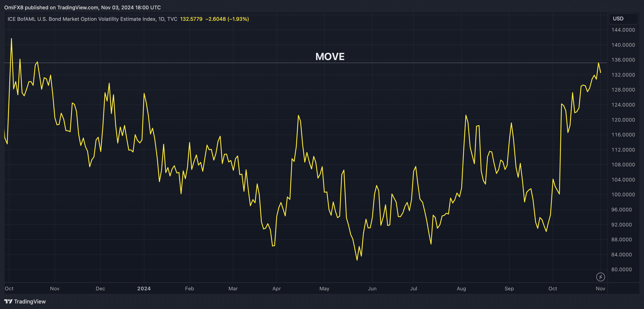Click the Sep label on time axis
Image resolution: width=644 pixels, height=309 pixels.
tap(509, 289)
